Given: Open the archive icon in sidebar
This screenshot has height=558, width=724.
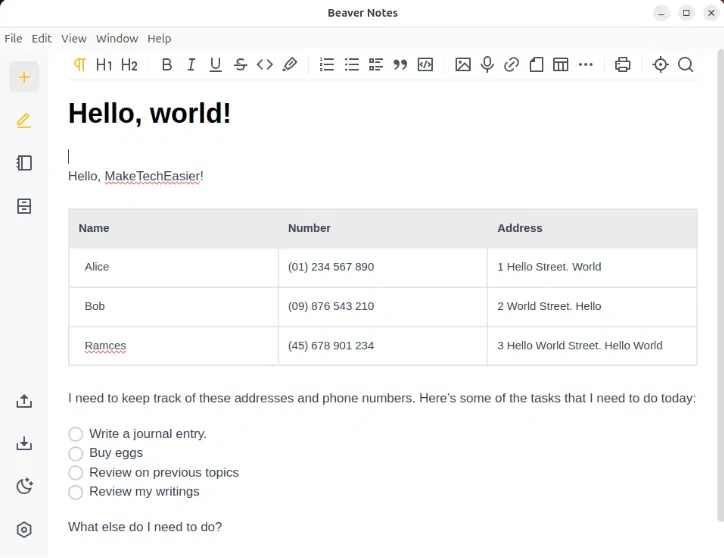Looking at the screenshot, I should pos(24,206).
